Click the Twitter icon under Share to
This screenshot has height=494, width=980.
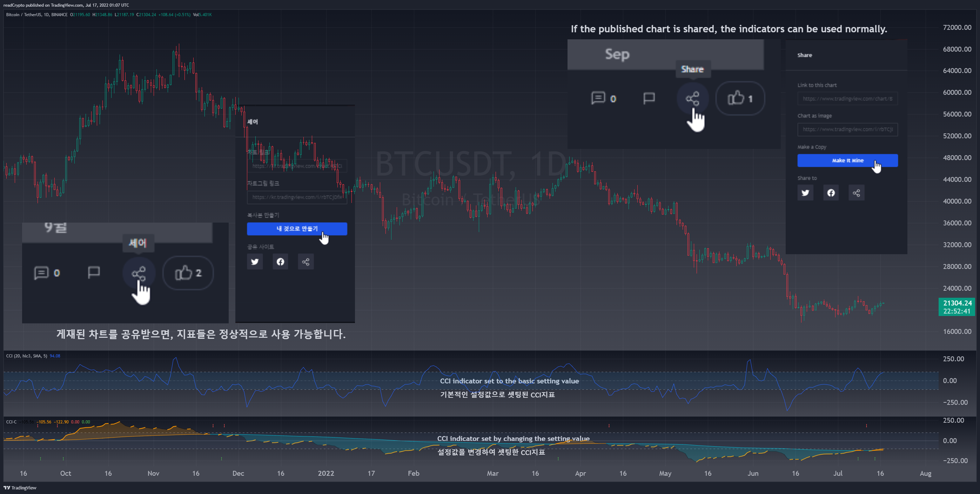pyautogui.click(x=805, y=193)
